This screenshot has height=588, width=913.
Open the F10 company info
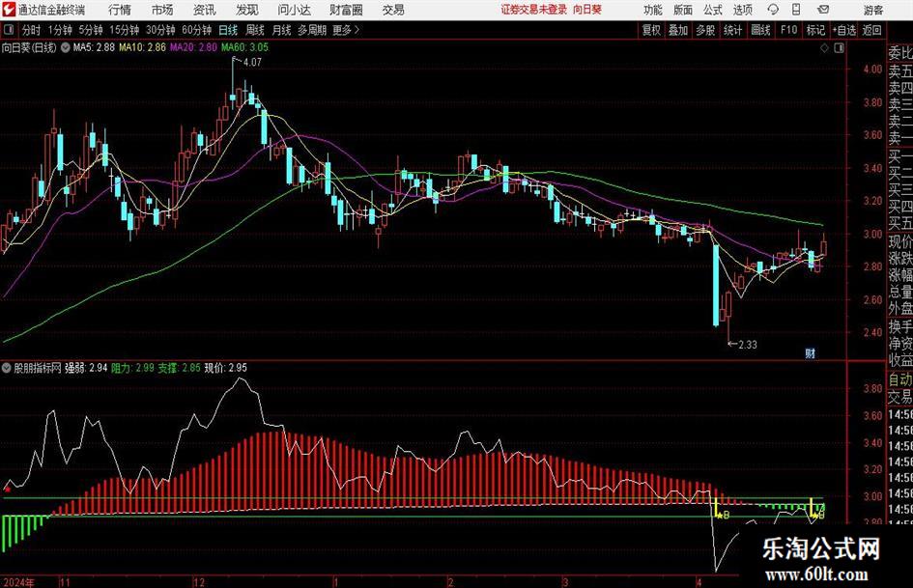click(x=789, y=30)
